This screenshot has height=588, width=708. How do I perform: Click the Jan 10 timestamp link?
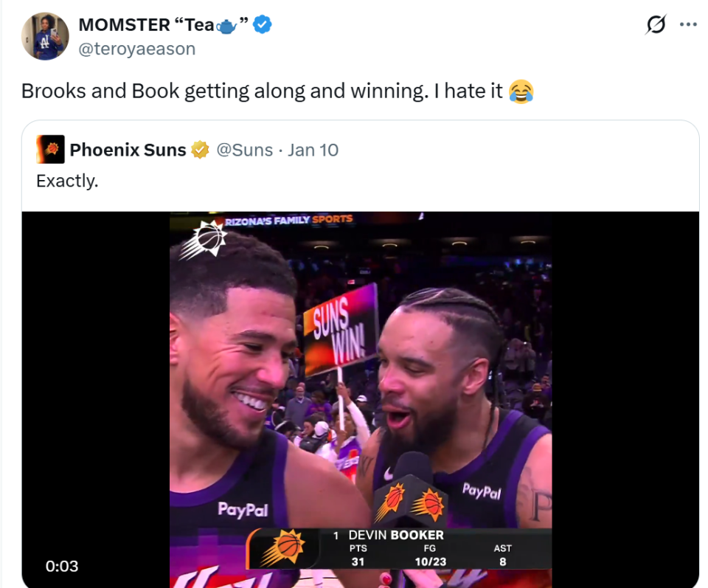pos(313,151)
